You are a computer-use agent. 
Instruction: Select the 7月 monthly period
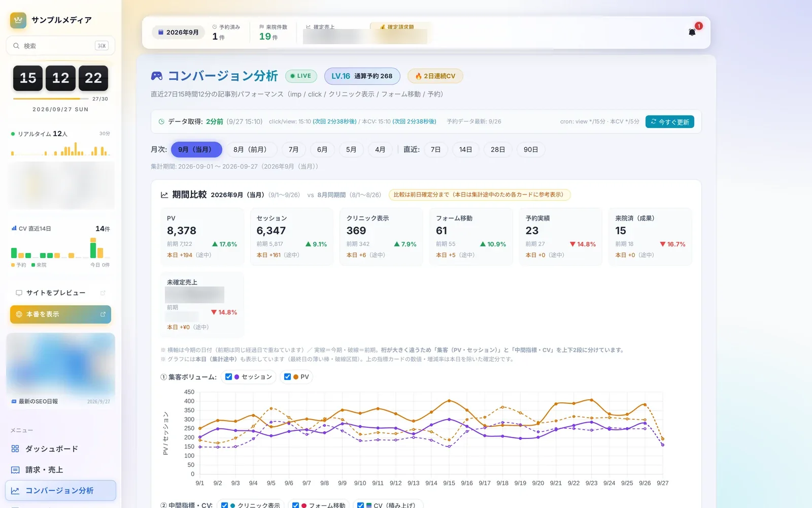[293, 150]
